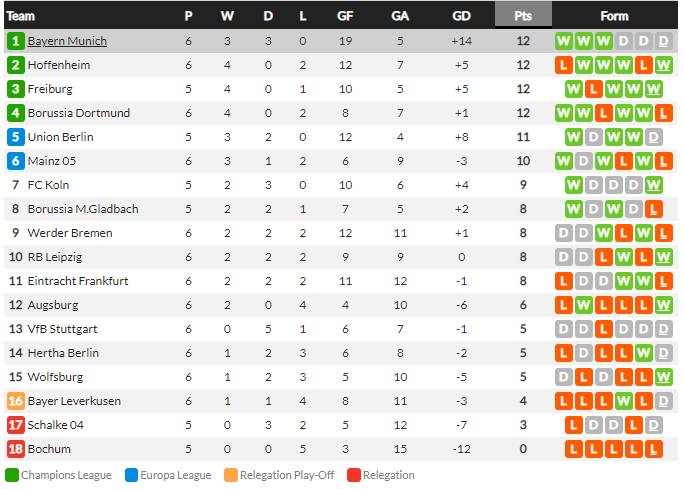Click the blue Europa League legend swatch
Screen dimensions: 684x489
(131, 475)
